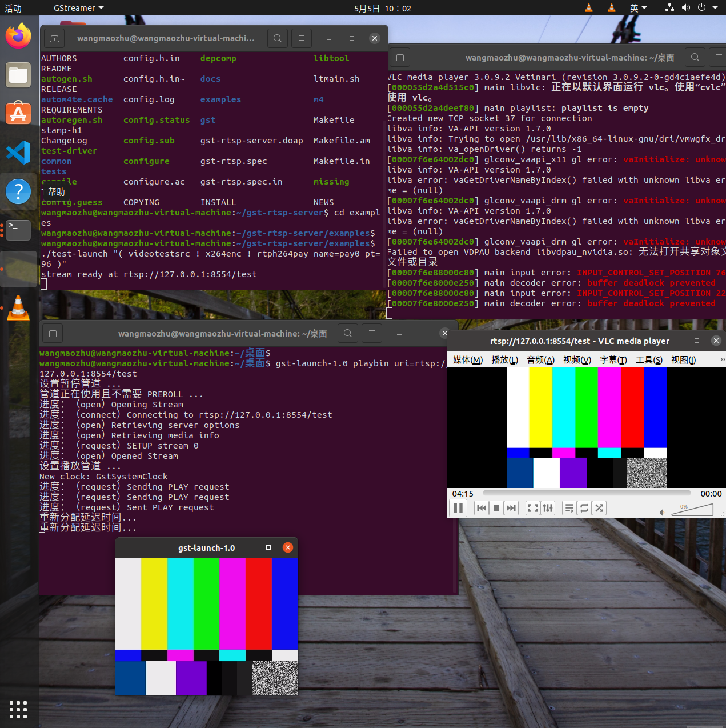Image resolution: width=726 pixels, height=728 pixels.
Task: Click the network status icon in top bar
Action: pyautogui.click(x=669, y=8)
